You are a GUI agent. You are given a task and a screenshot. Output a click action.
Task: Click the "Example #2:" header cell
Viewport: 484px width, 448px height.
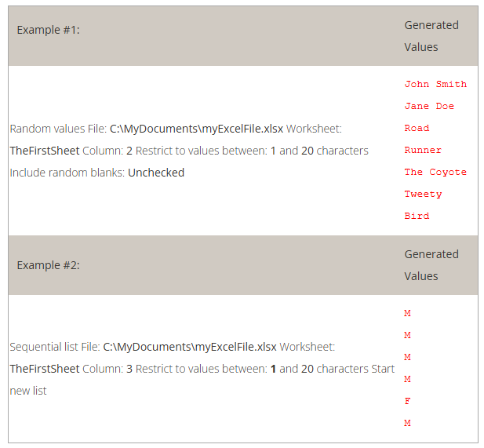(49, 265)
